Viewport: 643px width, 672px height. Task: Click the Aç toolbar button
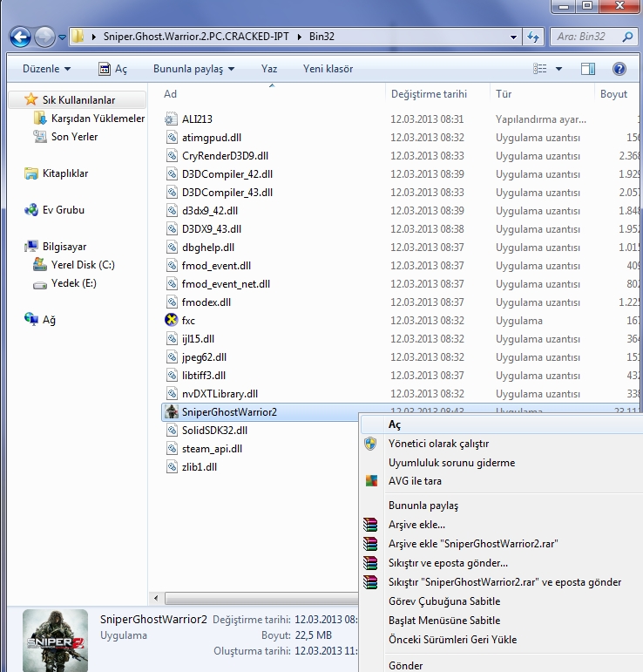coord(113,69)
